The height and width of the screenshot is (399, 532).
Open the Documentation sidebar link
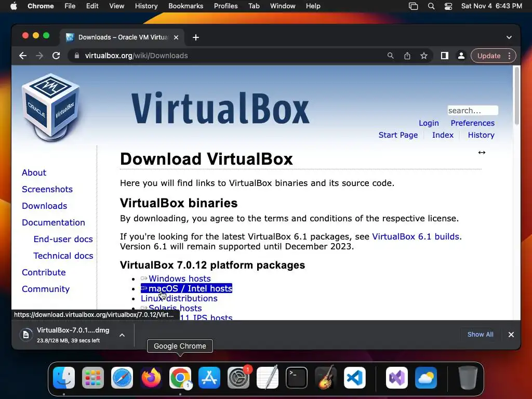tap(54, 222)
